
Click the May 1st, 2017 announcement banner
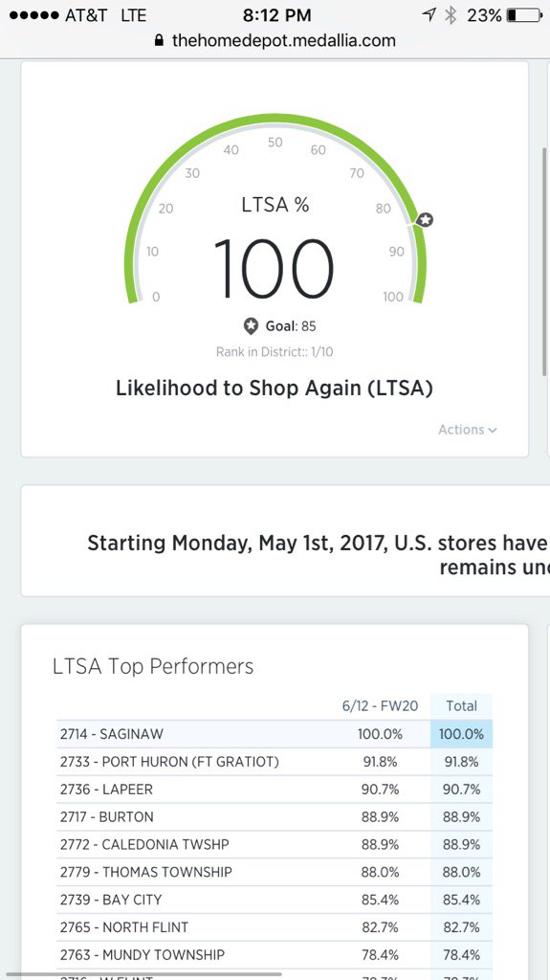286,542
